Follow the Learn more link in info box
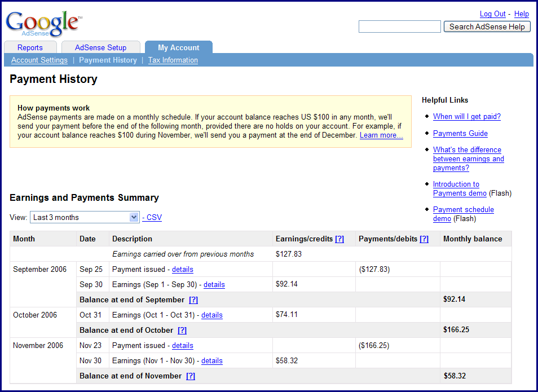 click(x=381, y=135)
